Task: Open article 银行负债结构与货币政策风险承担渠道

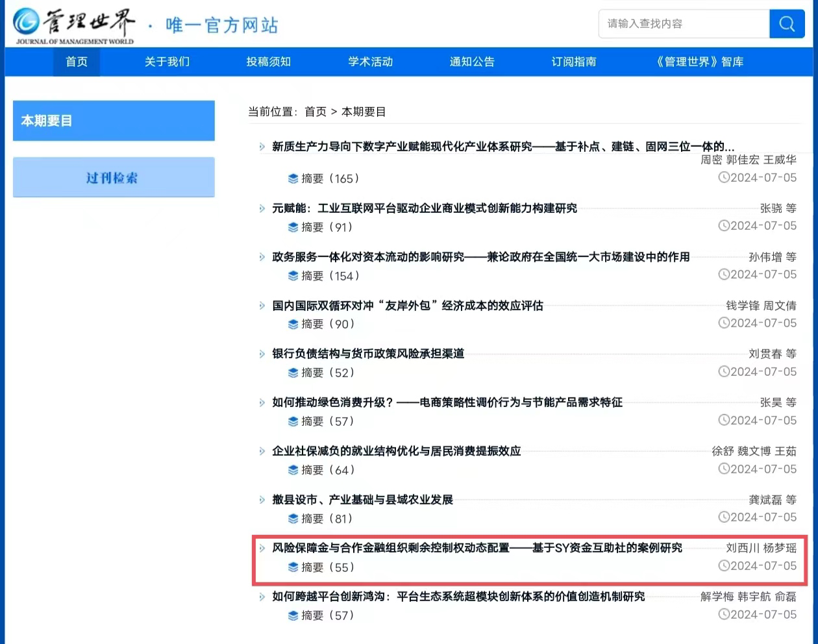Action: coord(368,354)
